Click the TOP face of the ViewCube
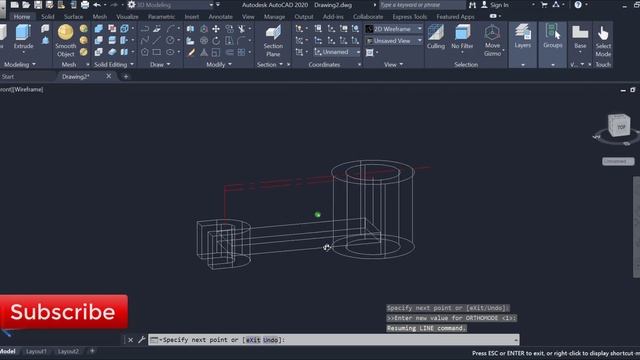This screenshot has height=360, width=640. pos(621,127)
